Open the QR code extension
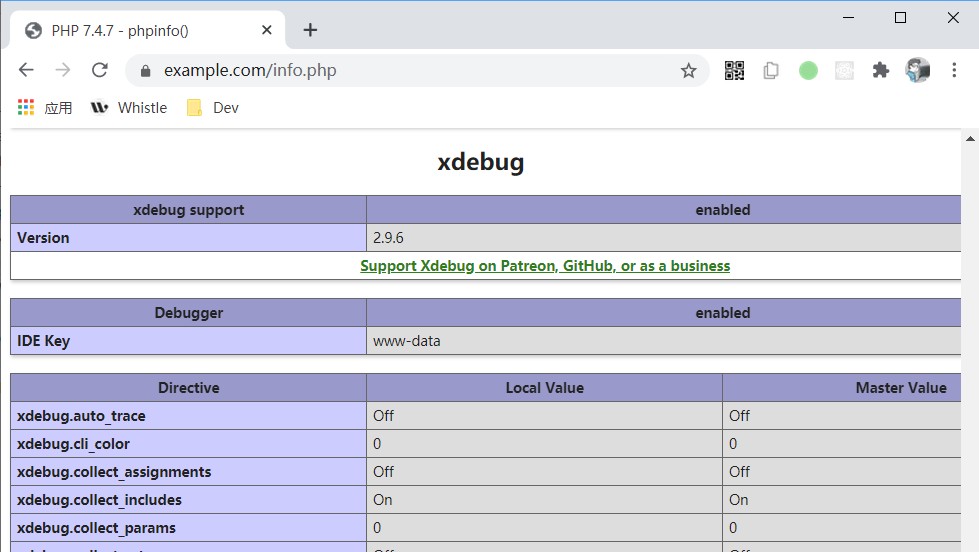Image resolution: width=979 pixels, height=552 pixels. 734,71
